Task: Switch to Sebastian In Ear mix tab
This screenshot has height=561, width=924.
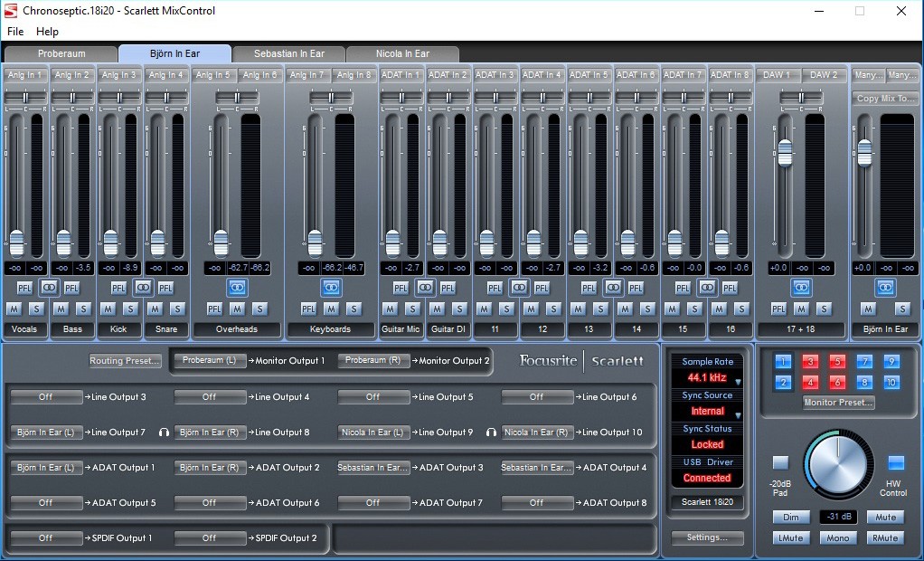Action: pyautogui.click(x=288, y=53)
